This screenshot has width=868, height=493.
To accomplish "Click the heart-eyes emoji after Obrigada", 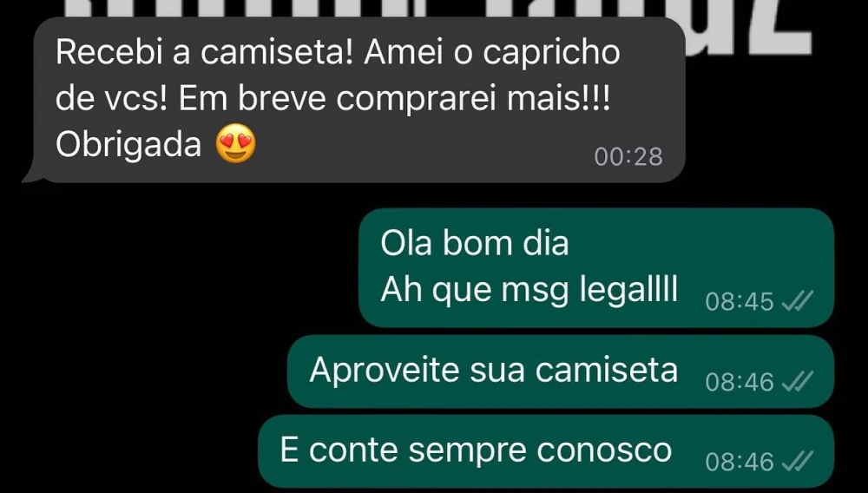I will click(236, 143).
